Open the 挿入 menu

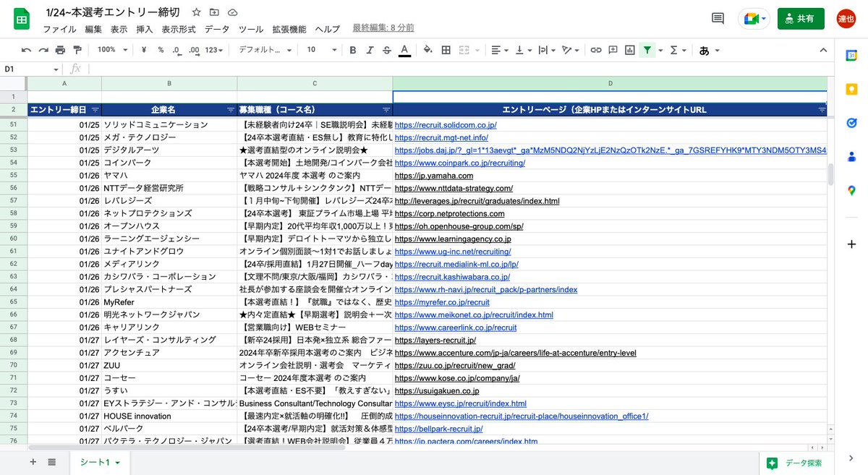click(145, 29)
